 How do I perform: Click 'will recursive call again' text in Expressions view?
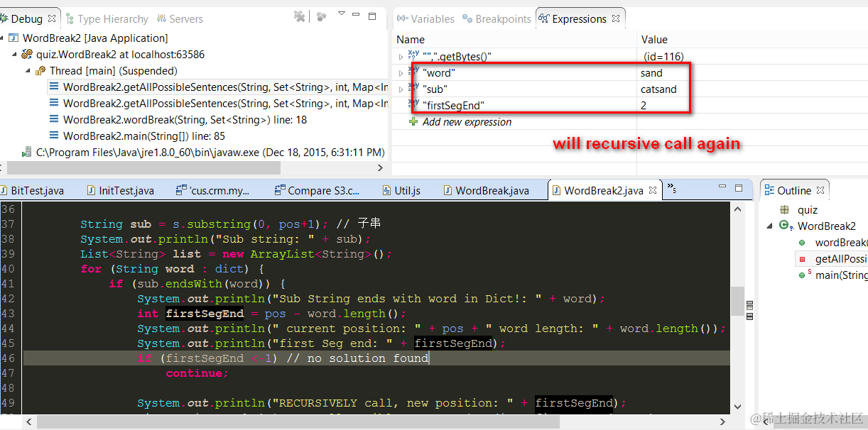[647, 143]
